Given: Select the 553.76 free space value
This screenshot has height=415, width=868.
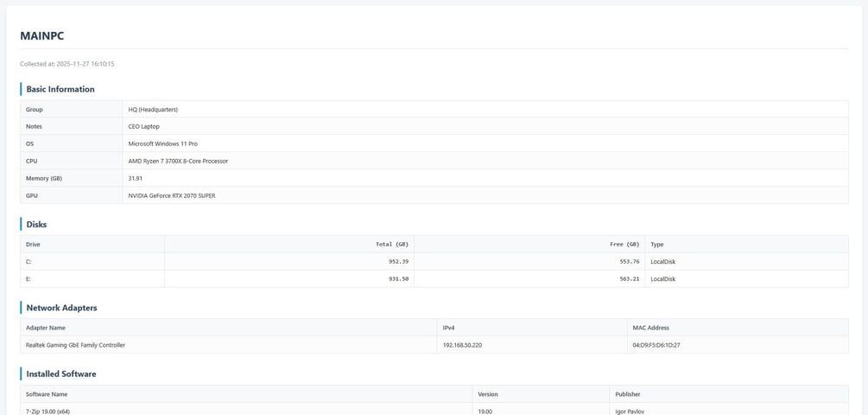Looking at the screenshot, I should 630,261.
